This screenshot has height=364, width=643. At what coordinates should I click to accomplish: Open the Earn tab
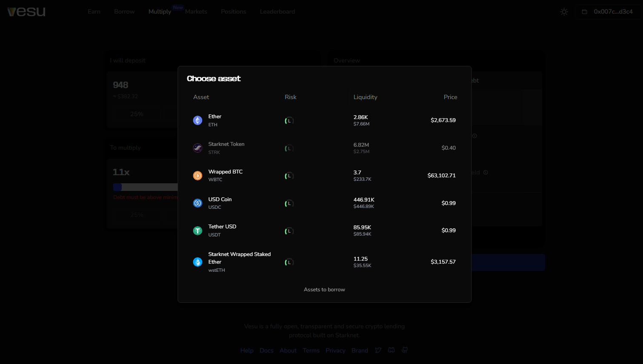pyautogui.click(x=94, y=11)
